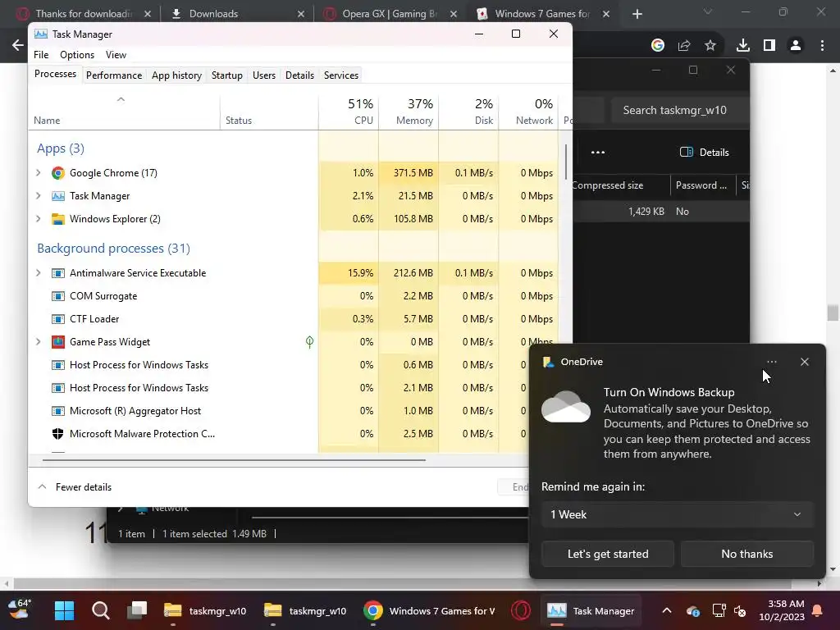
Task: Click the OneDrive cloud tray icon
Action: pyautogui.click(x=692, y=610)
